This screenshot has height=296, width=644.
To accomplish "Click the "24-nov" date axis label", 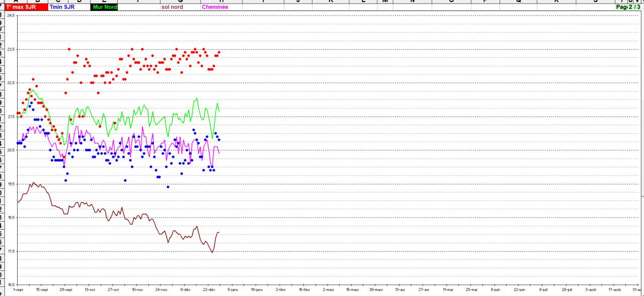I will [161, 290].
